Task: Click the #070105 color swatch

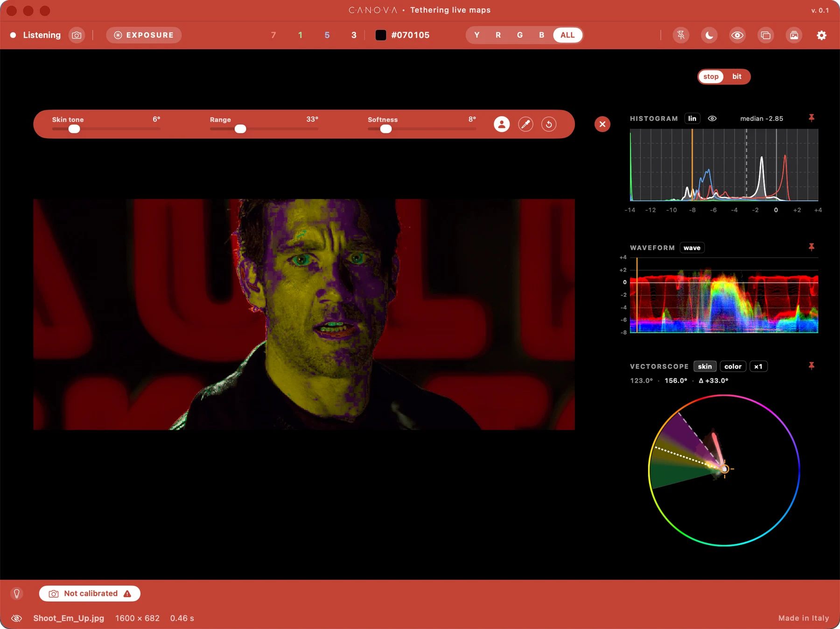Action: click(381, 35)
